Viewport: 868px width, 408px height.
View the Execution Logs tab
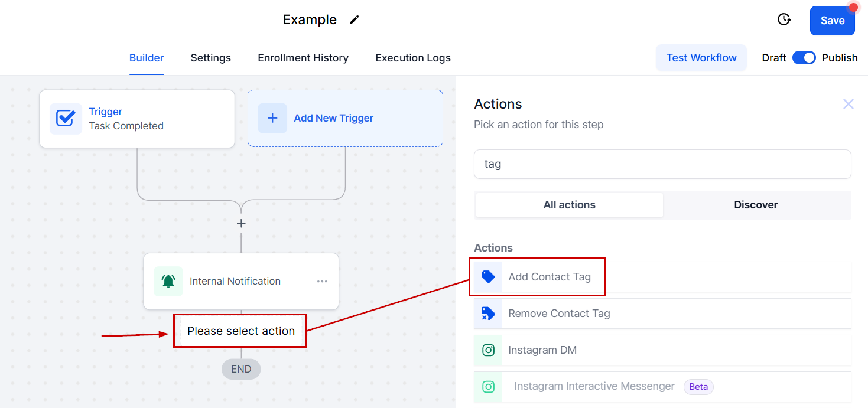pyautogui.click(x=413, y=58)
